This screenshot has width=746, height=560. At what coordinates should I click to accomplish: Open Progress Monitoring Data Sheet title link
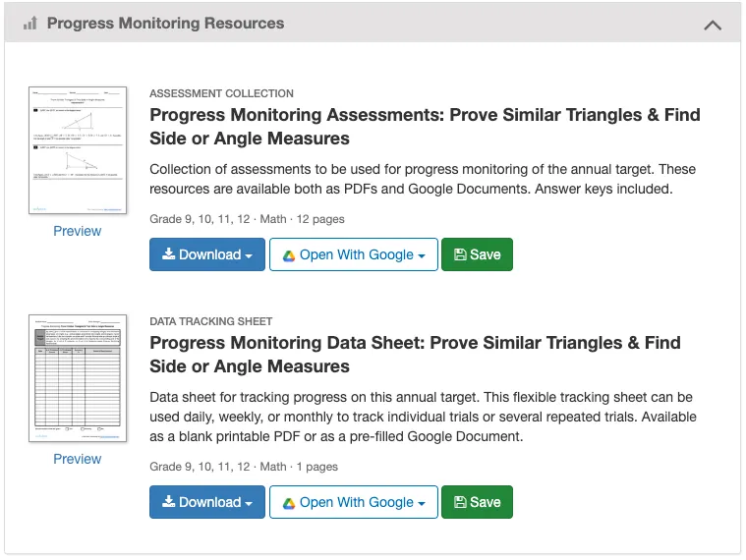(x=415, y=355)
